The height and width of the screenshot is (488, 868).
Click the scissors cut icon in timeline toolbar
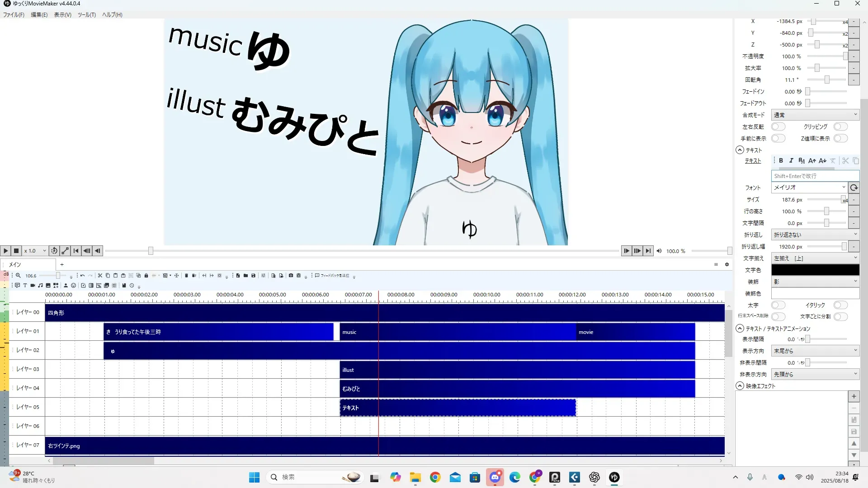(100, 276)
